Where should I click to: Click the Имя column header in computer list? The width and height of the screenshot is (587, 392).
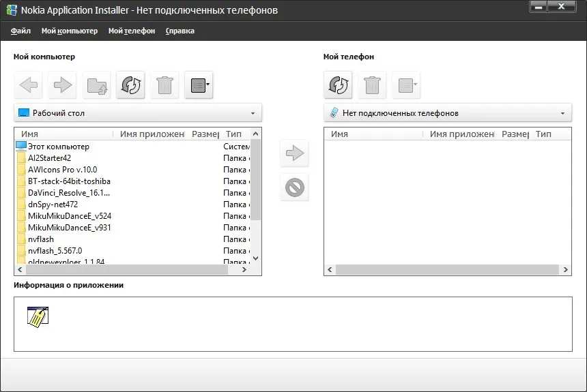click(x=63, y=134)
